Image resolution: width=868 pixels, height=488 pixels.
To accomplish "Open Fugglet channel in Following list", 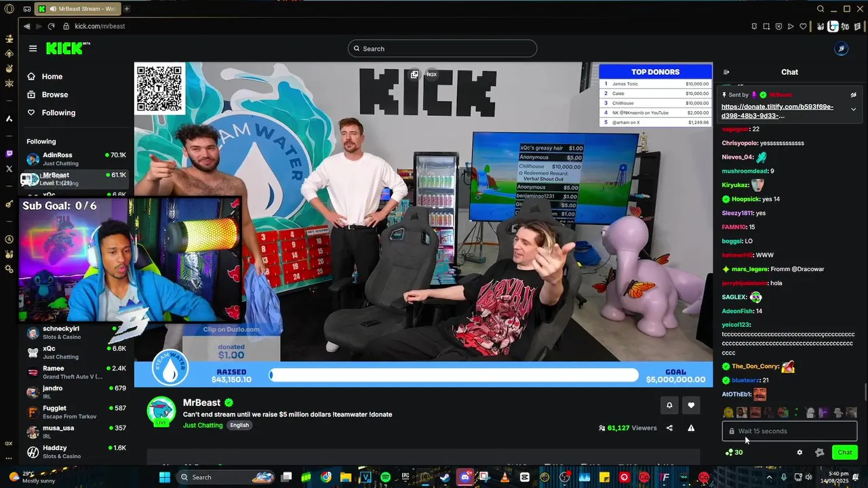I will 76,412.
